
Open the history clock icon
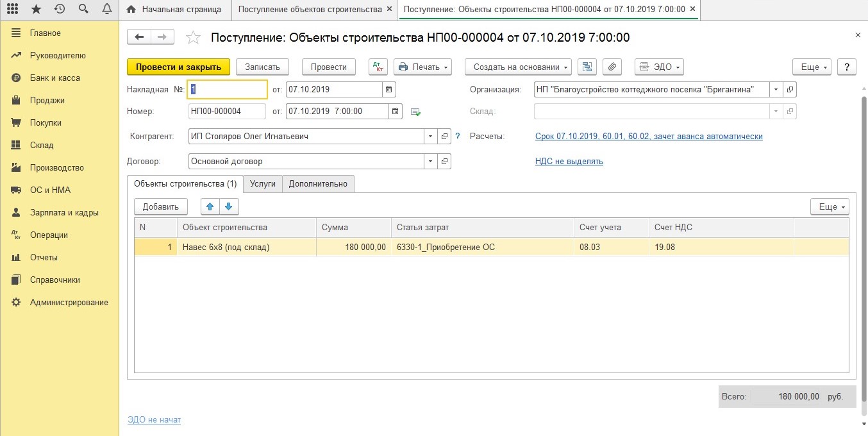(x=60, y=9)
